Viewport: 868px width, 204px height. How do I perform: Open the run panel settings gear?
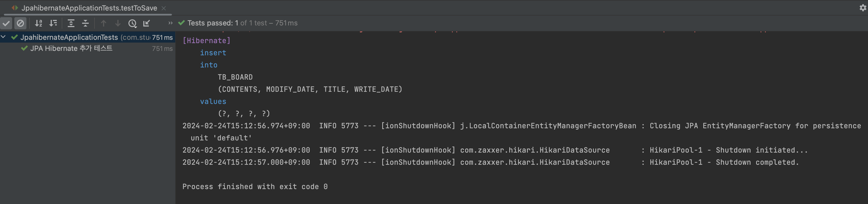click(x=862, y=7)
